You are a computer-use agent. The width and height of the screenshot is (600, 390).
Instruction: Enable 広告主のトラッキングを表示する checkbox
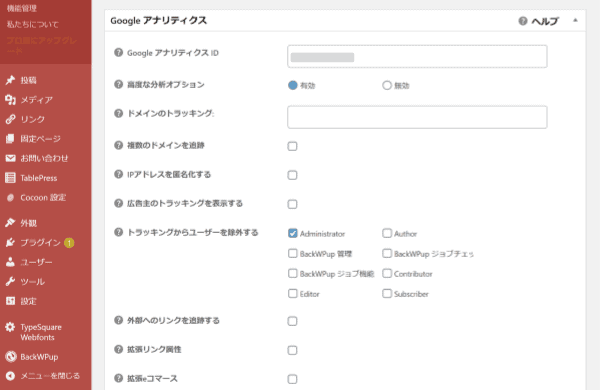coord(292,204)
